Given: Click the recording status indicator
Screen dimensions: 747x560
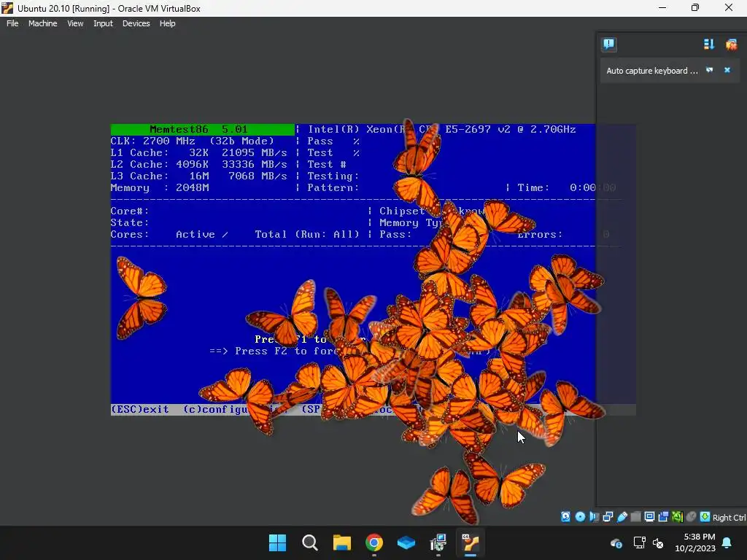Looking at the screenshot, I should point(663,517).
